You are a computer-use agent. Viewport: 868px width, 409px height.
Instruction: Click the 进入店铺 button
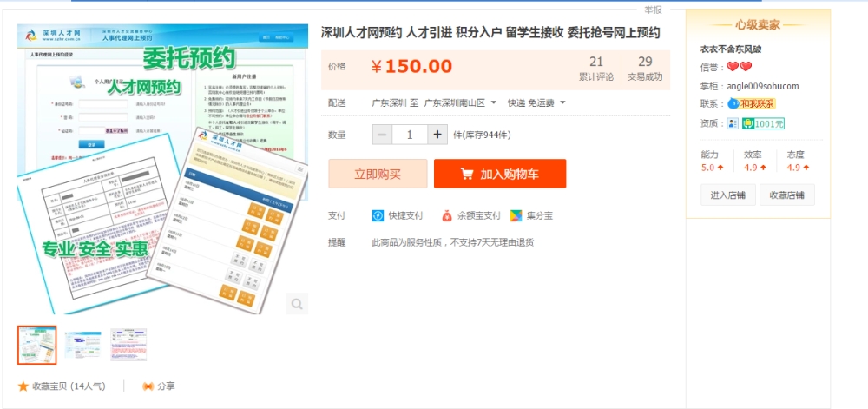point(728,195)
